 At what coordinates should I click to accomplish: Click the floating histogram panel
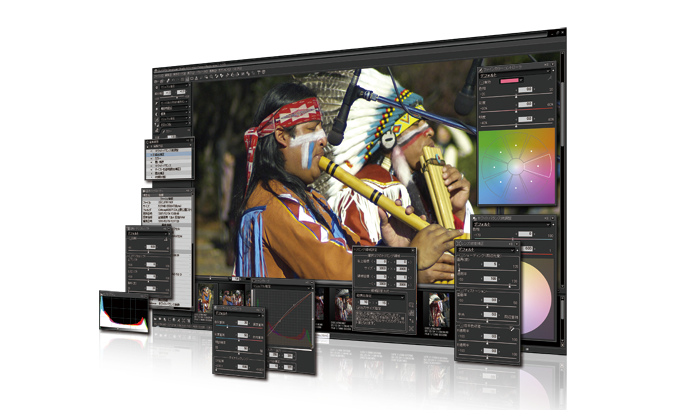click(124, 311)
